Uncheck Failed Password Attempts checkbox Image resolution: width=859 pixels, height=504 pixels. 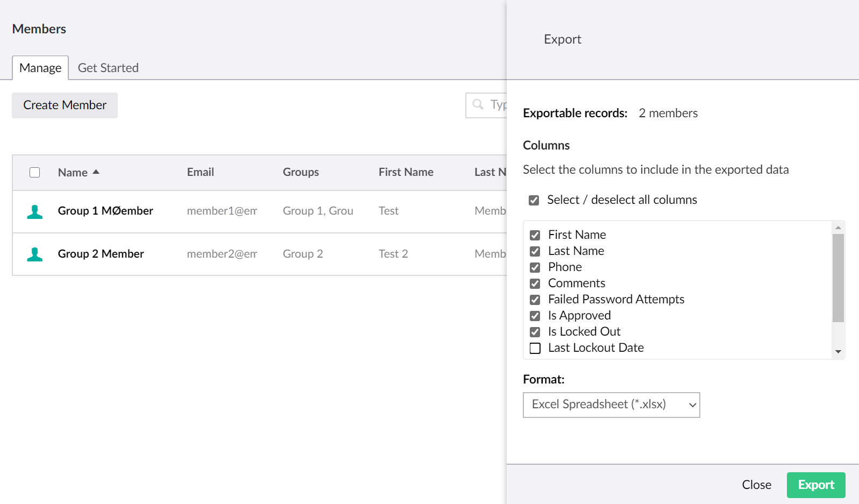click(x=535, y=300)
